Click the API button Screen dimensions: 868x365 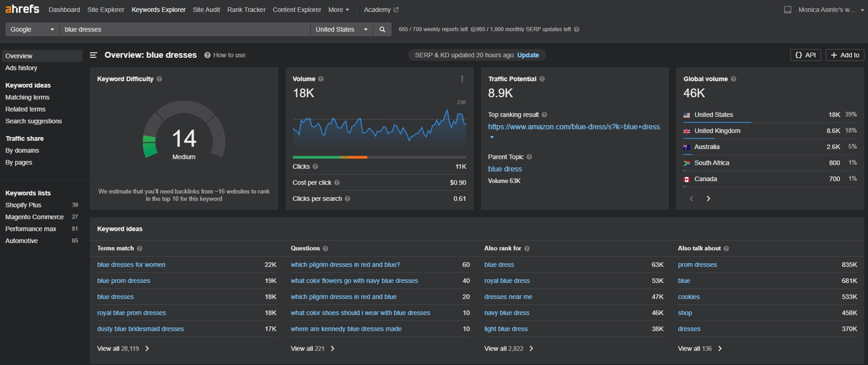(x=806, y=55)
